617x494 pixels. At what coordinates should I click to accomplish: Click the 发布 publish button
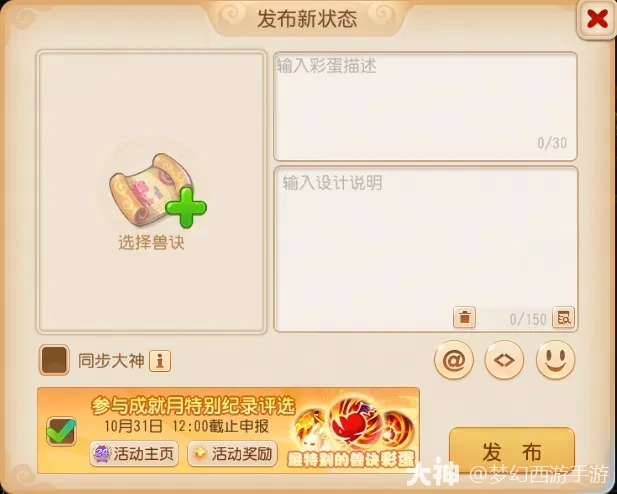coord(512,451)
